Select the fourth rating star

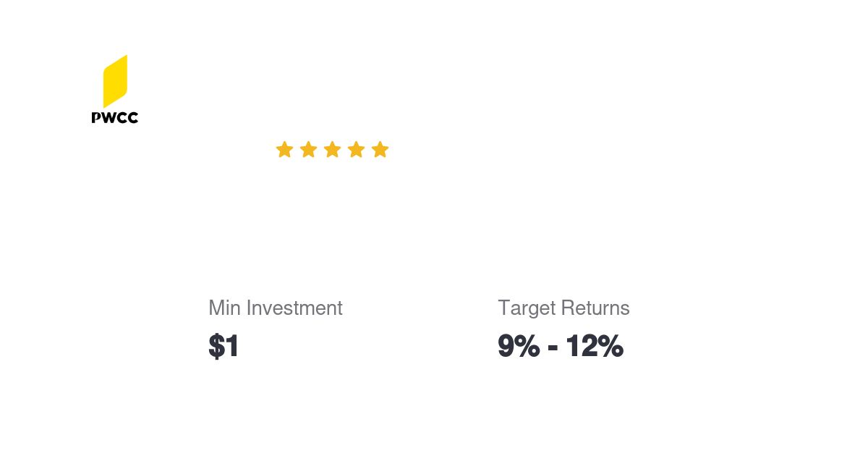pyautogui.click(x=356, y=150)
